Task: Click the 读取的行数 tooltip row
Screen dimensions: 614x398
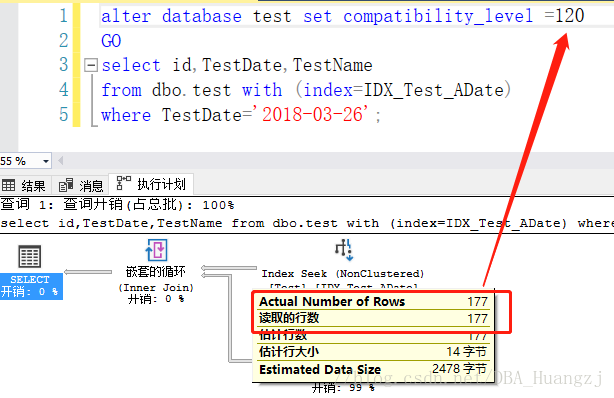Action: tap(373, 318)
